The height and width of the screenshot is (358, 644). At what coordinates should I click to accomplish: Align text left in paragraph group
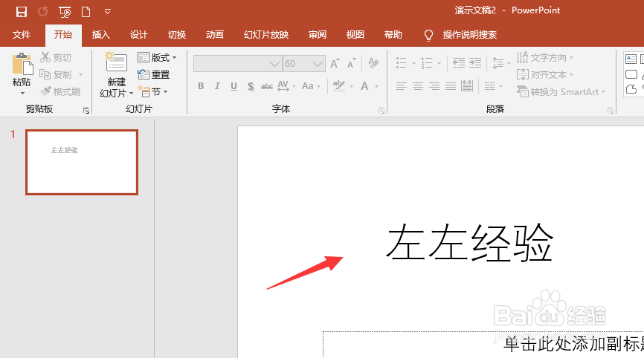(402, 86)
